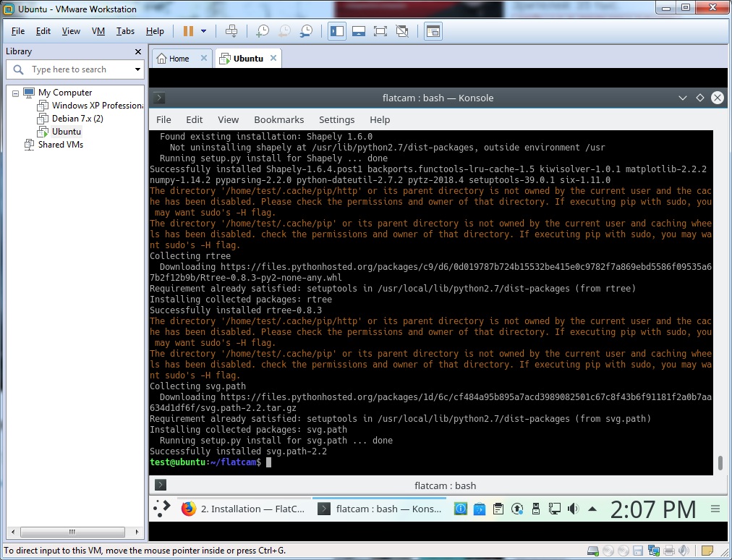Open VMware Help menu

[155, 31]
